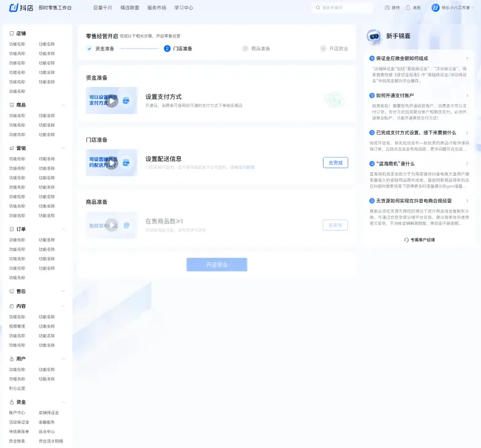Click the Q icon beside "蓝海商机"是什么
Viewport: 481px width, 448px height.
click(x=372, y=164)
